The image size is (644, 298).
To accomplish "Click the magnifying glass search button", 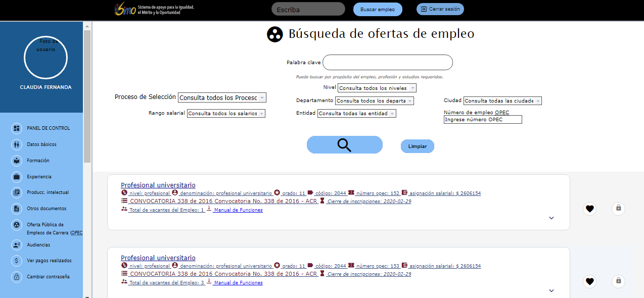I will [x=344, y=145].
